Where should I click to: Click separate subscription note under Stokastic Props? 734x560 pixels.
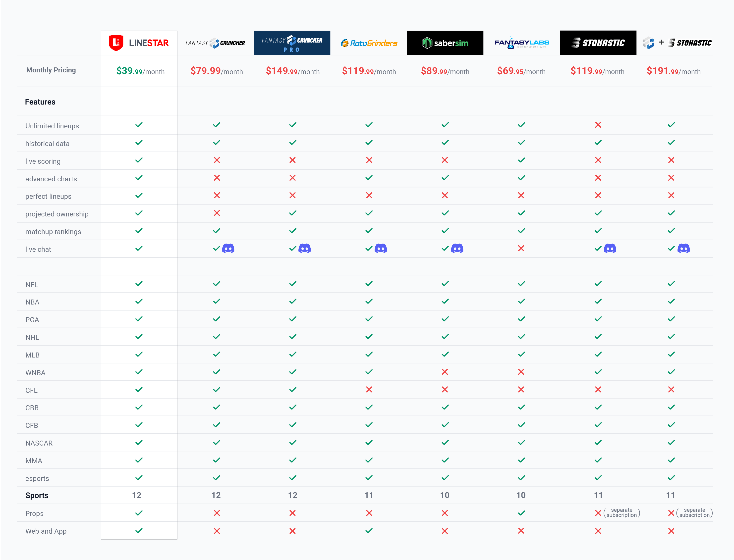pyautogui.click(x=621, y=513)
